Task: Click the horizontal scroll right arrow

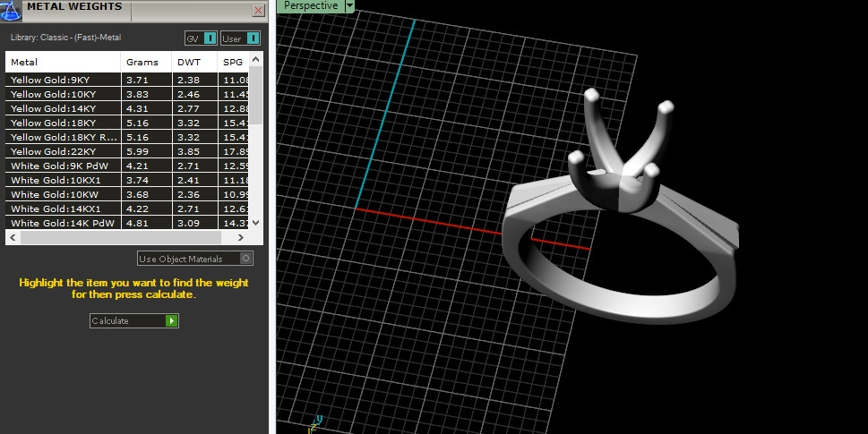Action: point(240,238)
